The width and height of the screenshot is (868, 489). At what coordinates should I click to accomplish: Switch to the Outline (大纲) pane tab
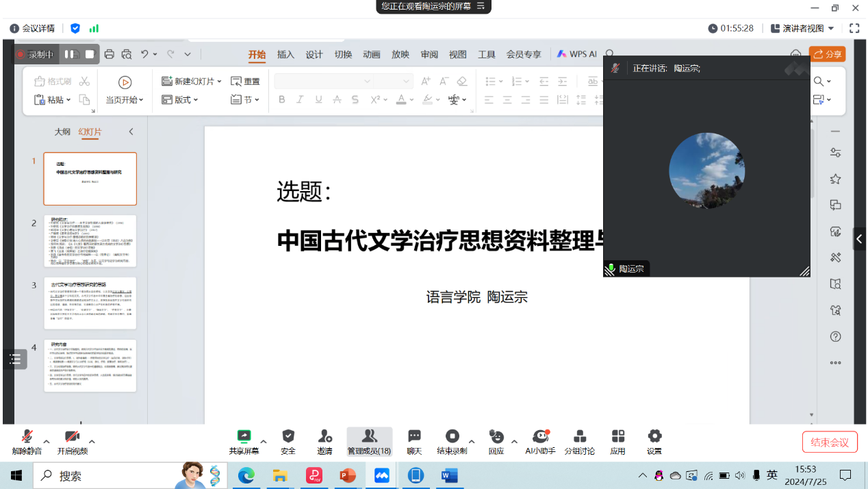point(62,131)
